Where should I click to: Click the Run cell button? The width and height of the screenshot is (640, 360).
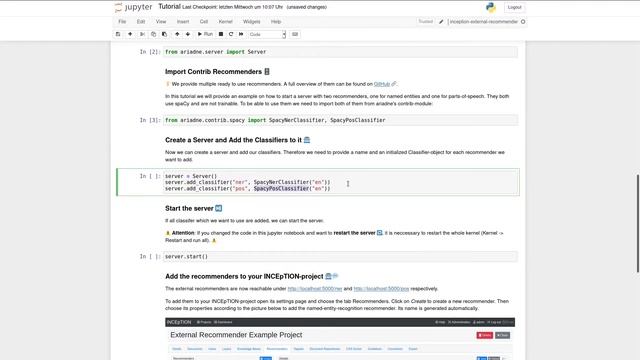click(205, 34)
